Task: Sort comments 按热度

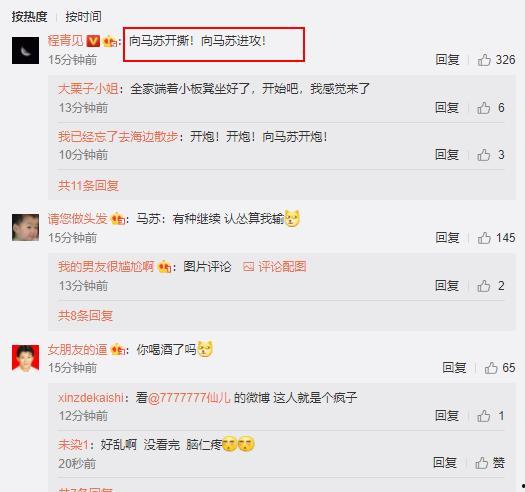Action: (x=29, y=16)
